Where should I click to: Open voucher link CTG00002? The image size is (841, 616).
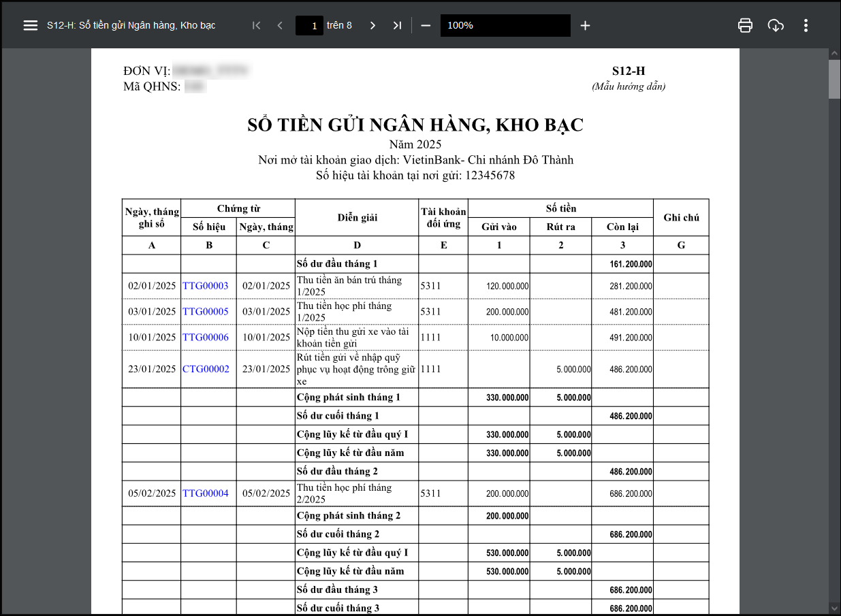[x=206, y=369]
